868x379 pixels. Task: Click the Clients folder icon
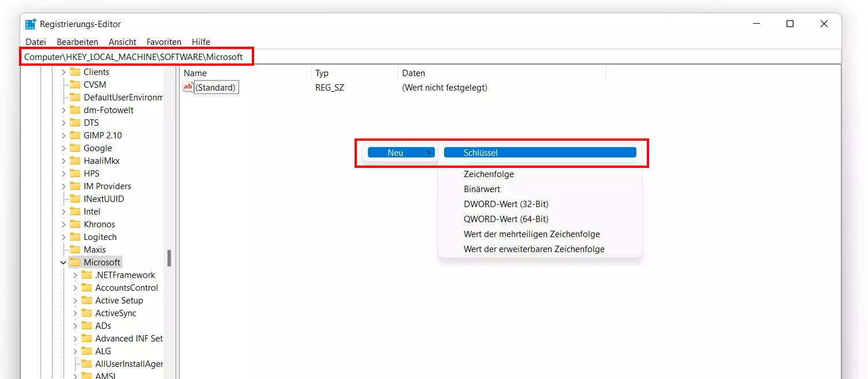[x=75, y=72]
